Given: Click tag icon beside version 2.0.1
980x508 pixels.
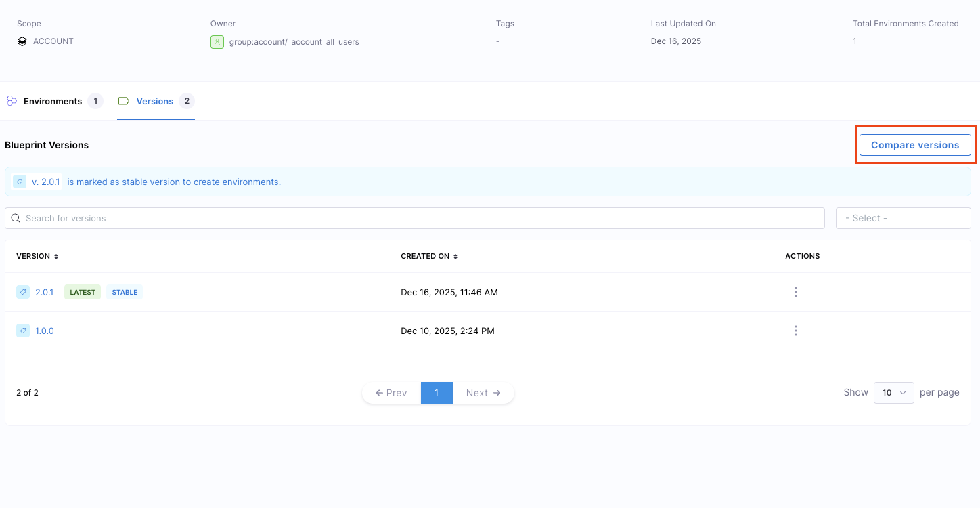Looking at the screenshot, I should click(23, 292).
